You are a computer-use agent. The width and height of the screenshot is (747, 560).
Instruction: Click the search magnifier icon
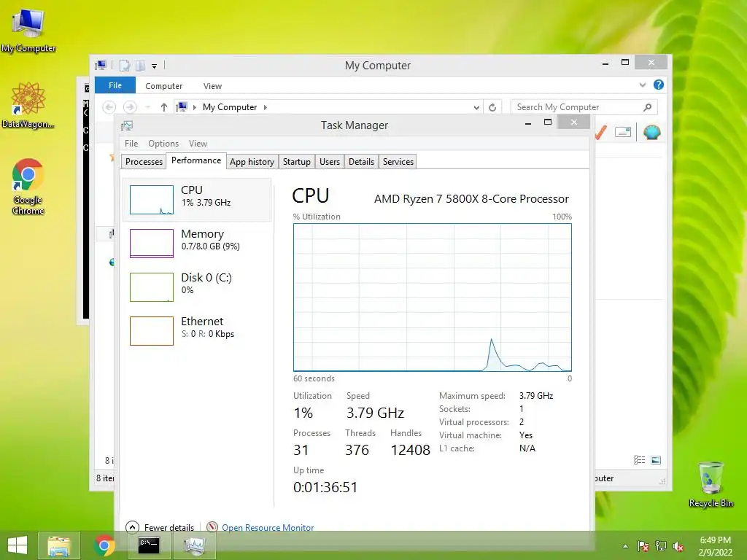pos(648,107)
